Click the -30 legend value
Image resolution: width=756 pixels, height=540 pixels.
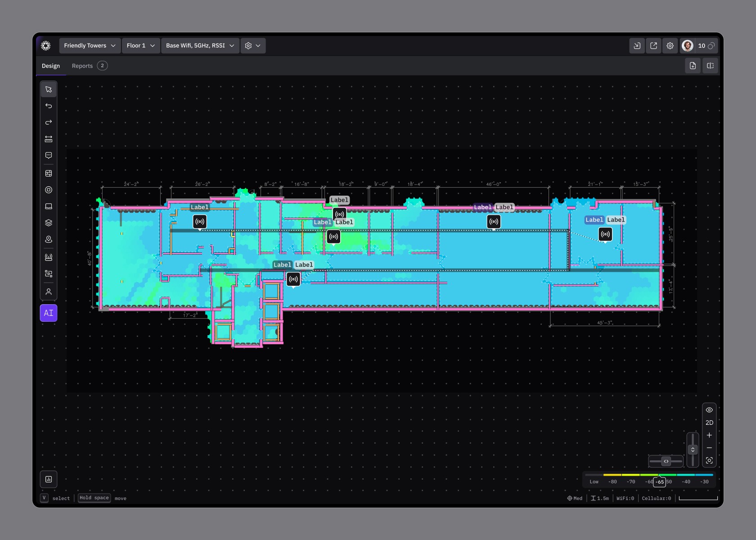click(704, 481)
